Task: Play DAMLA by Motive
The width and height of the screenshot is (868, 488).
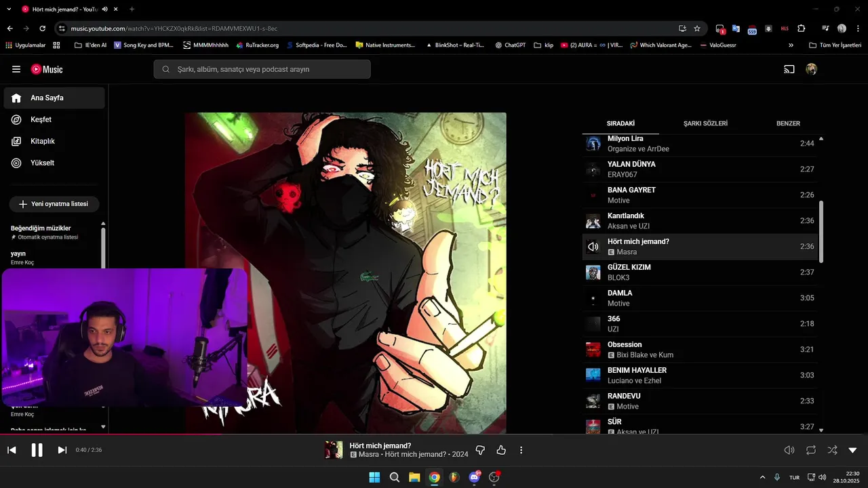Action: [x=700, y=298]
